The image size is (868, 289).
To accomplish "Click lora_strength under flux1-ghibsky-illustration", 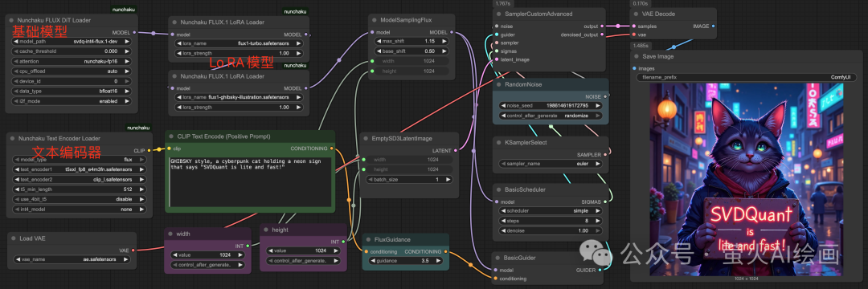I will 239,107.
